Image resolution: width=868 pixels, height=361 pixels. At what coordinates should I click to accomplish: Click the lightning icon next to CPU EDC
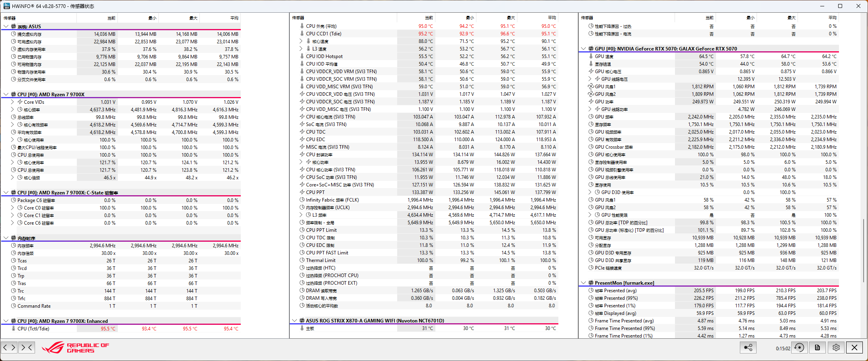[302, 140]
